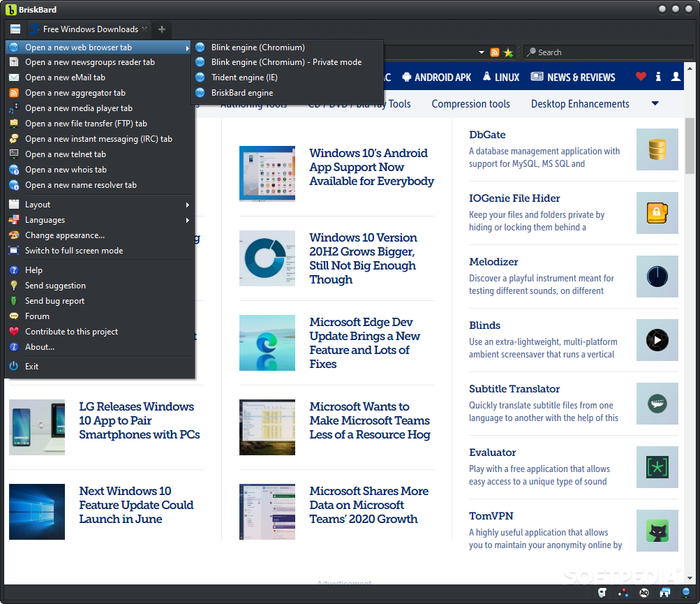This screenshot has height=604, width=700.
Task: Choose Blink engine Private mode
Action: [x=288, y=62]
